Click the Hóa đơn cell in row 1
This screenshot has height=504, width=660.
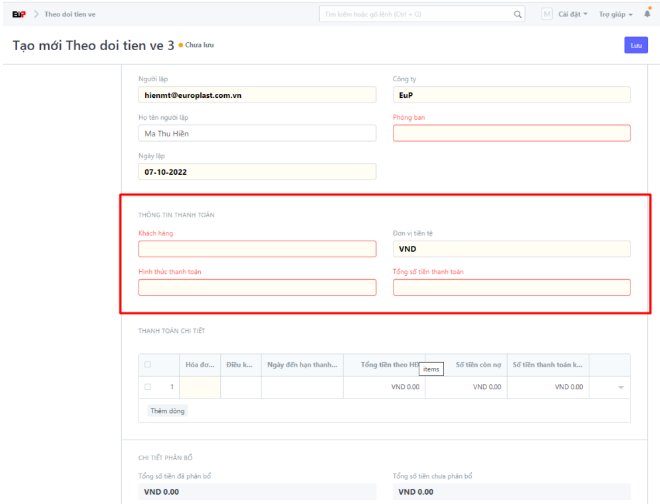199,387
